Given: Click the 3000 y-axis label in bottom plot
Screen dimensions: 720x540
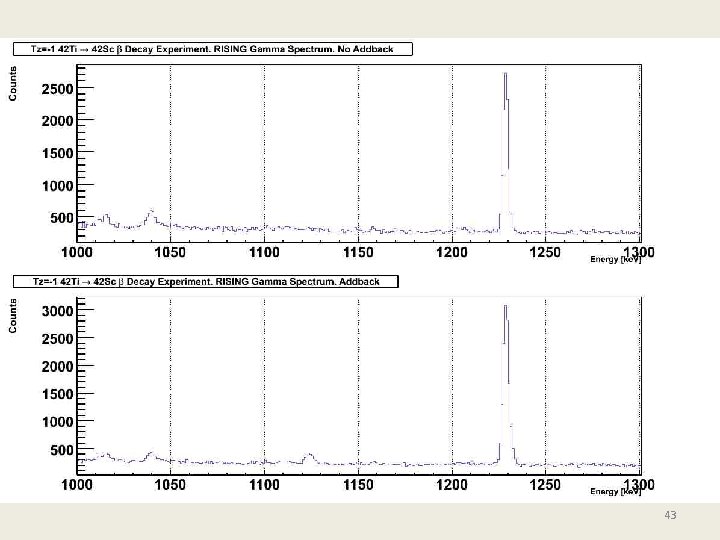Looking at the screenshot, I should click(x=57, y=311).
